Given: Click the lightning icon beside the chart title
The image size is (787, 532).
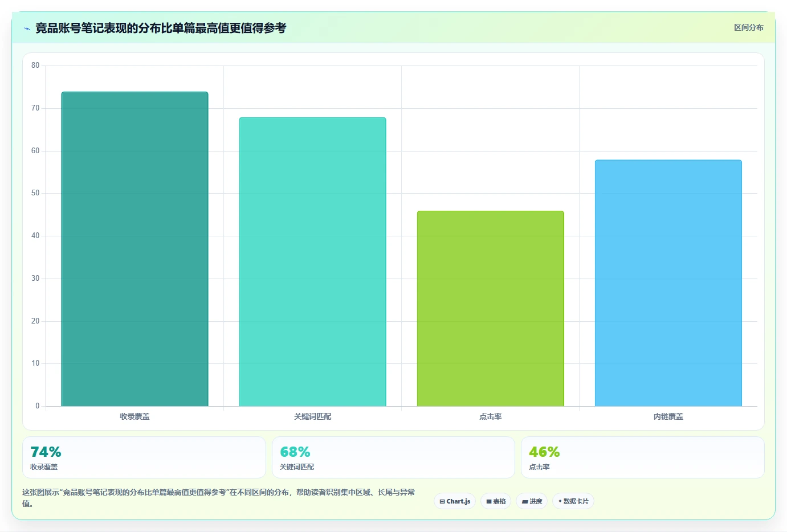Looking at the screenshot, I should [x=27, y=28].
